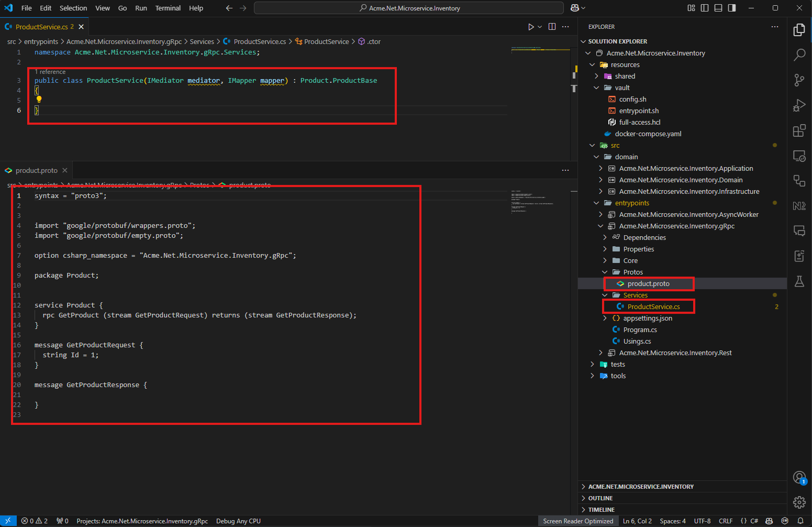Click Ln 6, Col 2 in status bar
The image size is (812, 527).
pos(637,521)
